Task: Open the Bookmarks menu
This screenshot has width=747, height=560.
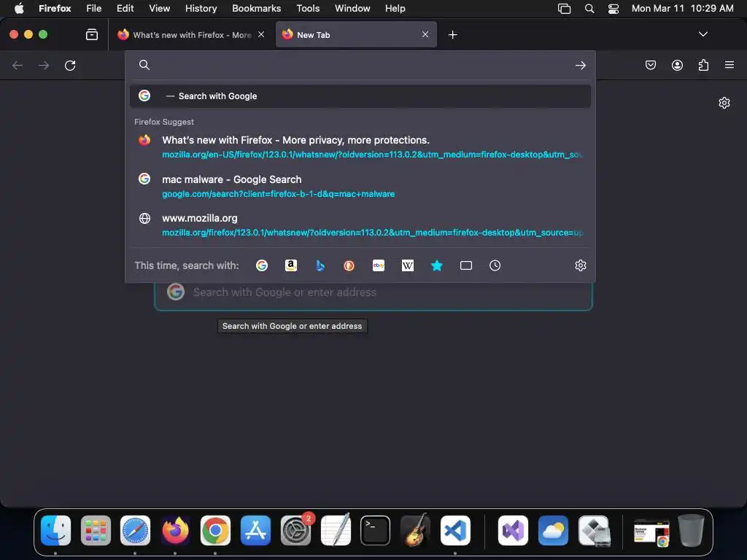Action: (x=256, y=9)
